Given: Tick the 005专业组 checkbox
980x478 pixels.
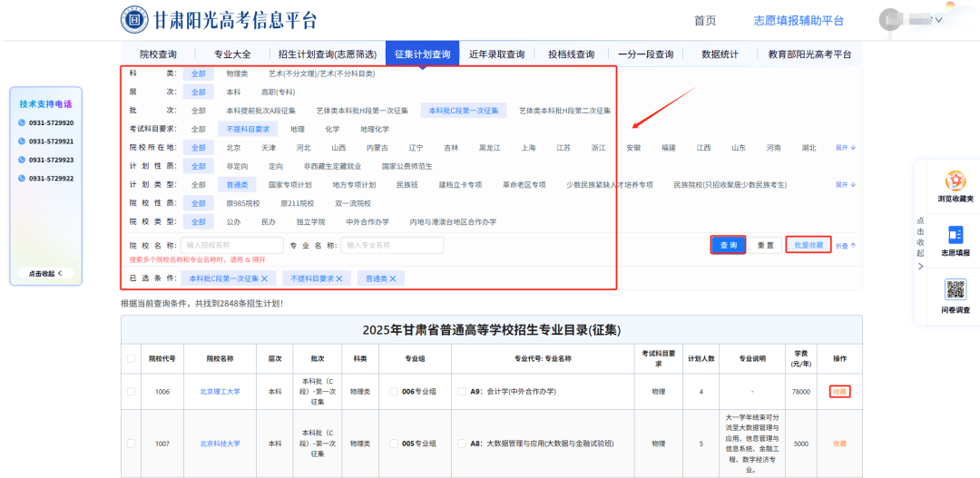Looking at the screenshot, I should 394,444.
